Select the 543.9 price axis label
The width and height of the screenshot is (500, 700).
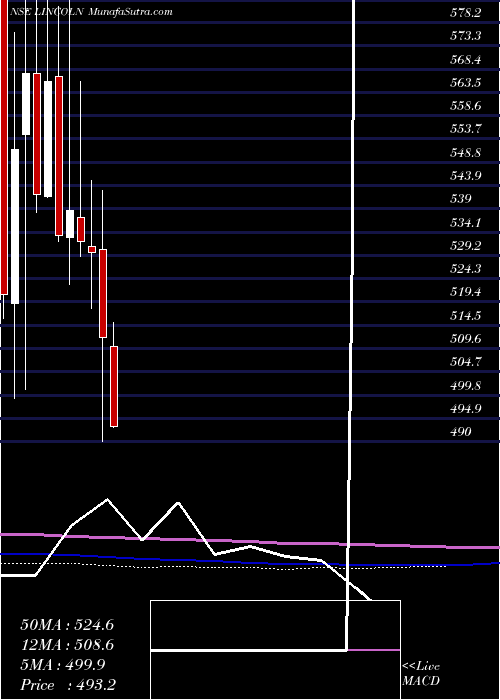coord(466,176)
